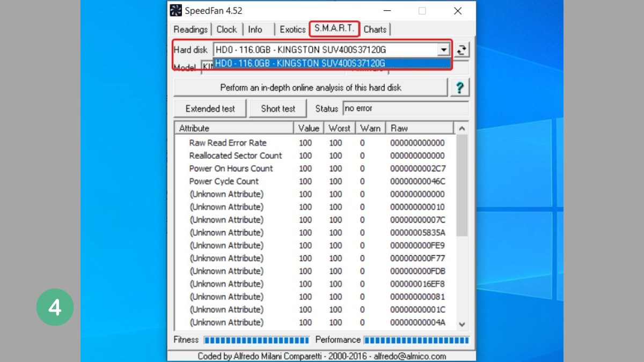Image resolution: width=644 pixels, height=362 pixels.
Task: Click the Status field showing no error
Action: pos(406,108)
